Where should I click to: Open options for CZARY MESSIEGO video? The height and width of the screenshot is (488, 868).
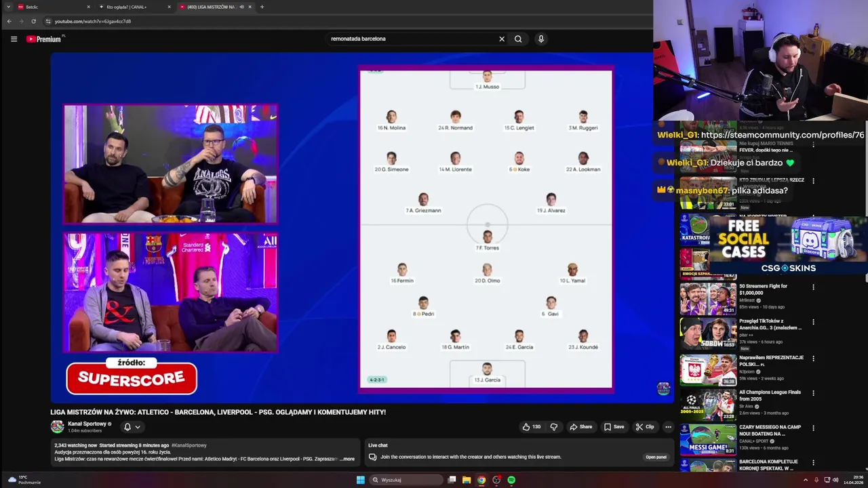(x=813, y=428)
